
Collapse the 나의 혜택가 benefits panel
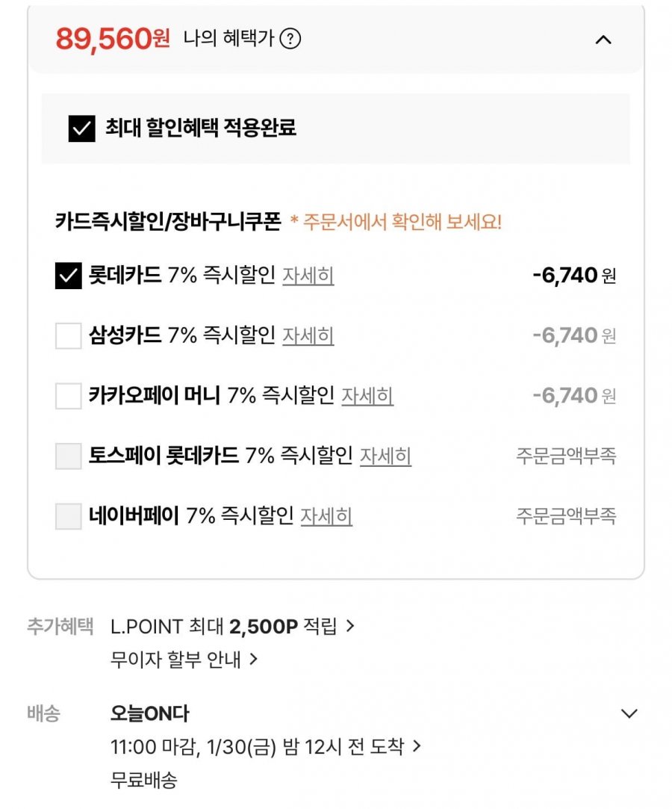(603, 40)
